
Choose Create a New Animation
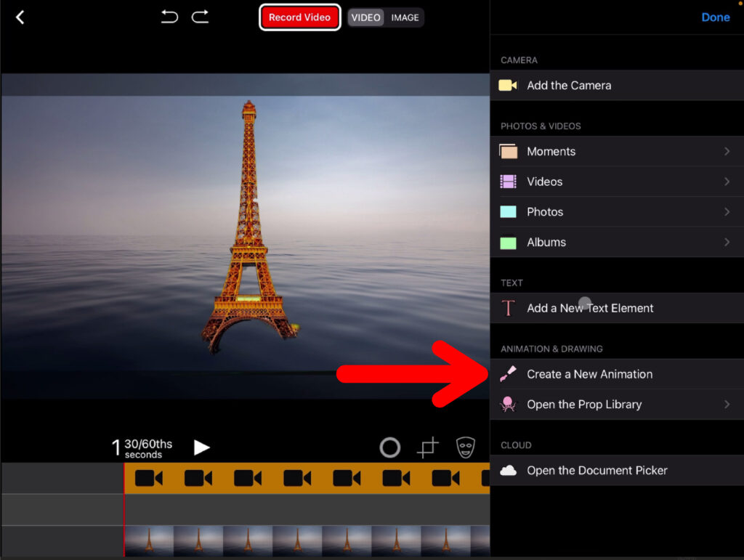589,374
